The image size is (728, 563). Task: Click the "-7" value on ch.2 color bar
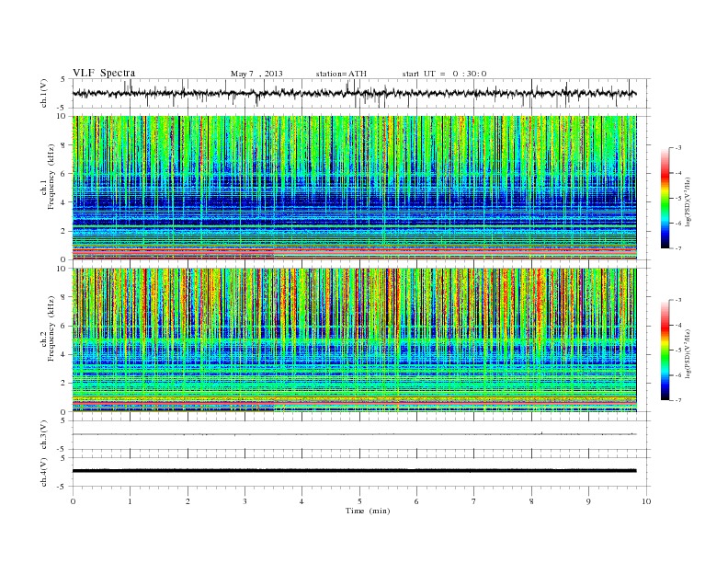(678, 400)
